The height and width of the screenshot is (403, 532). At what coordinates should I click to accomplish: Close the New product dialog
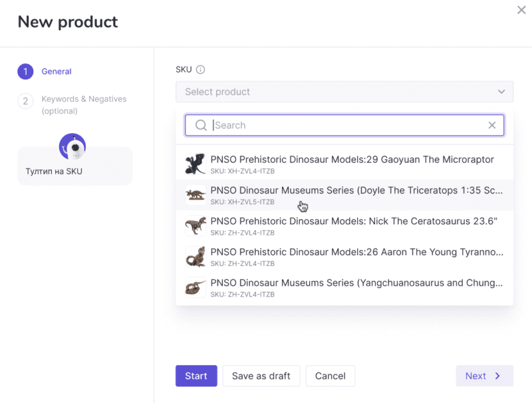click(522, 10)
